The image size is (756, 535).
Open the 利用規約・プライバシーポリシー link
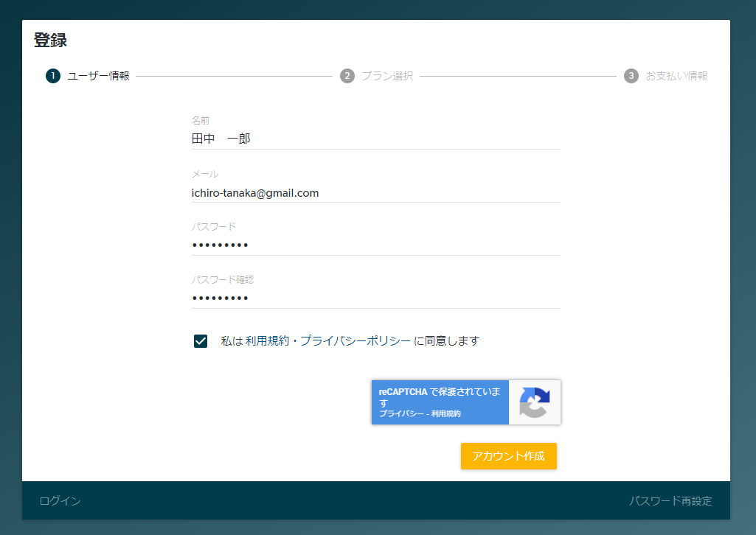[328, 341]
